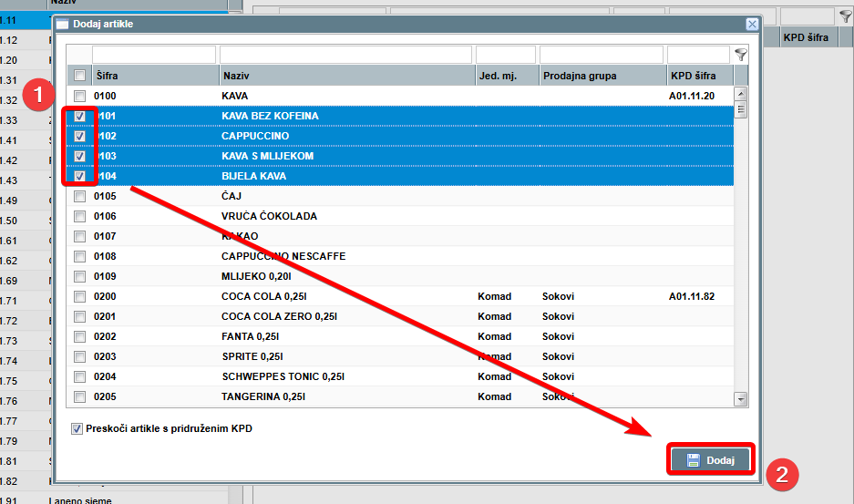Sort by the Šifra column header
Viewport: 854px width, 504px height.
click(153, 76)
